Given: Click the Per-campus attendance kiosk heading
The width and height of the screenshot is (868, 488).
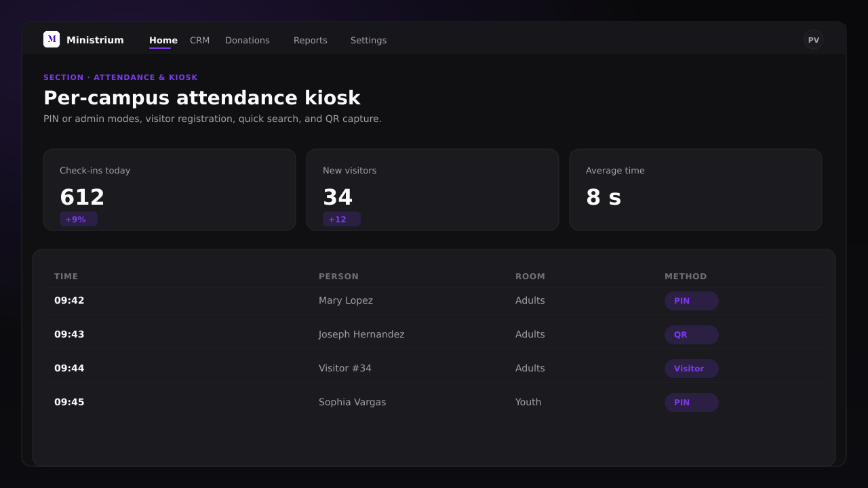Looking at the screenshot, I should point(201,98).
